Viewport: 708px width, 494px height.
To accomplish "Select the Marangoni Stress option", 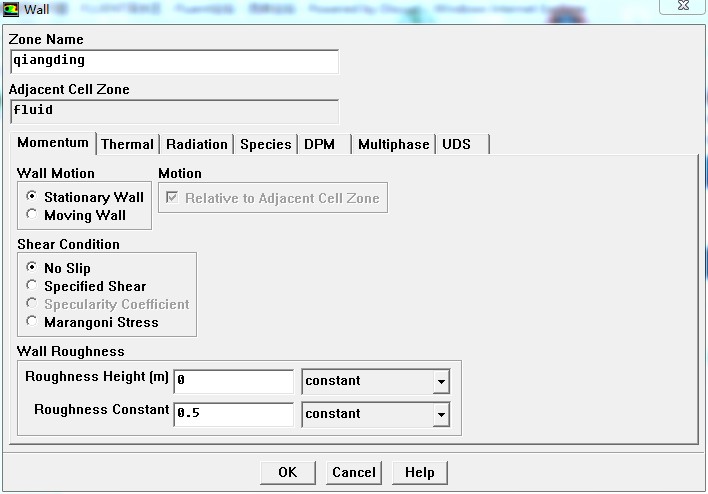I will point(33,322).
